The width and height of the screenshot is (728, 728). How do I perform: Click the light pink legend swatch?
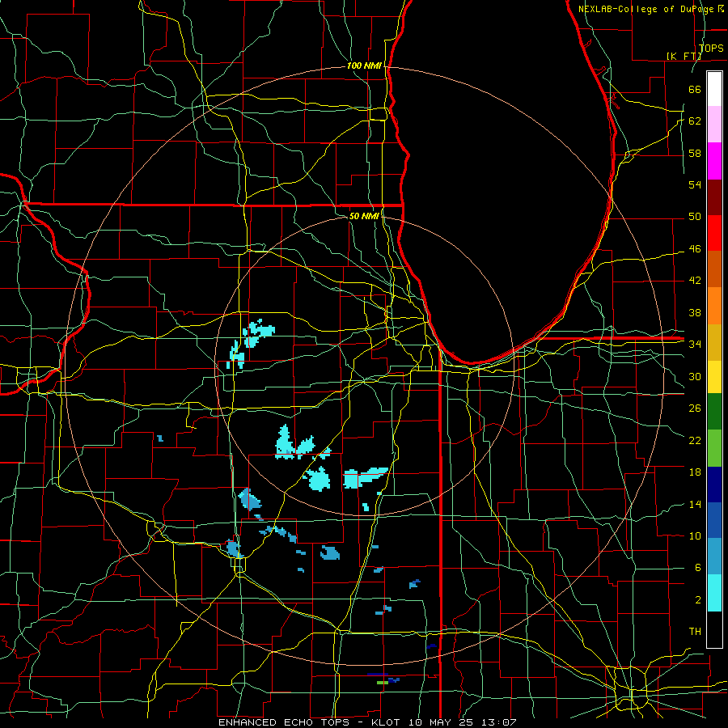(x=714, y=125)
